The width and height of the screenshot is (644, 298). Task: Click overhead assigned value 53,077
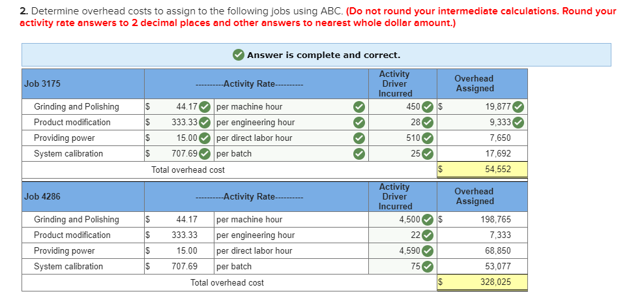tap(498, 266)
